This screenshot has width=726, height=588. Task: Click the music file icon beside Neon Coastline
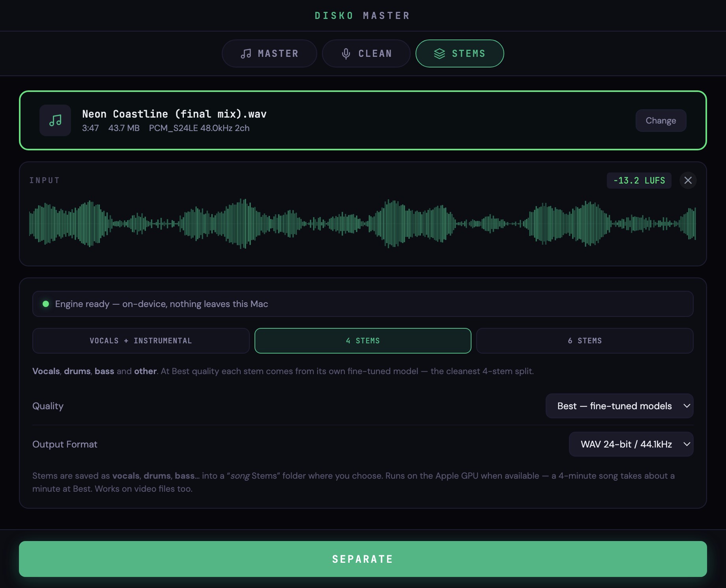click(x=55, y=120)
